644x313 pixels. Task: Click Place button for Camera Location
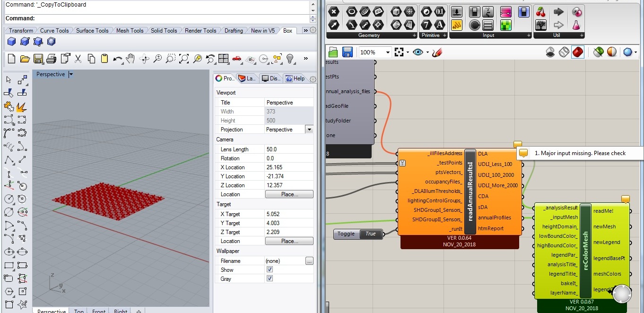[289, 194]
